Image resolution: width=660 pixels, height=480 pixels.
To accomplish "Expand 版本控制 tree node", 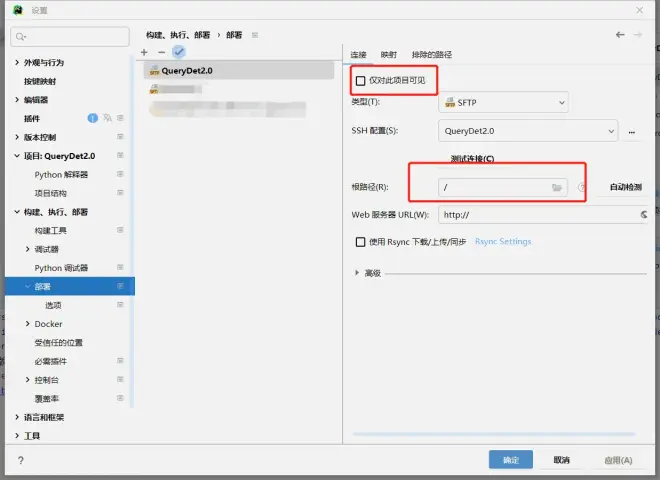I will point(17,137).
